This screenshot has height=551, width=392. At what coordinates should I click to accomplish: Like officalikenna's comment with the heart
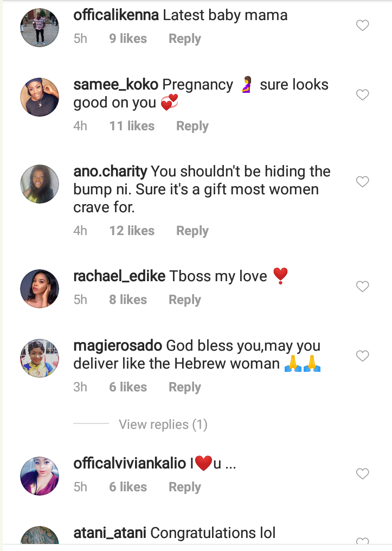[362, 26]
